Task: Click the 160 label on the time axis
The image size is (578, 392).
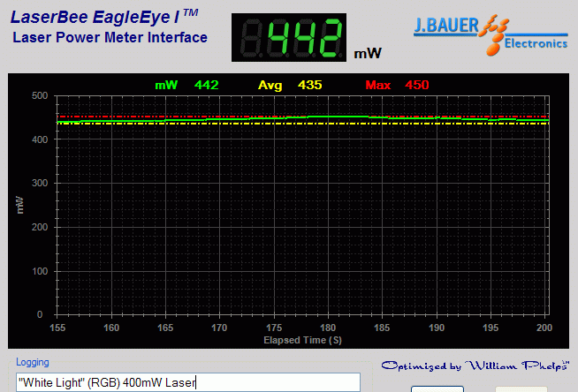Action: [x=111, y=328]
